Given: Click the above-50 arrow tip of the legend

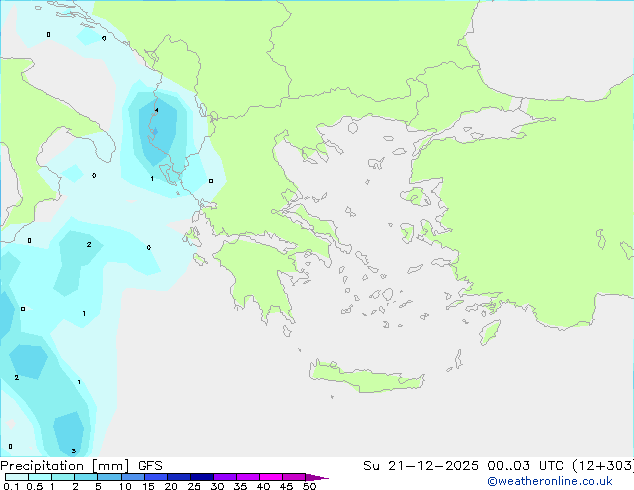Looking at the screenshot, I should tap(317, 477).
